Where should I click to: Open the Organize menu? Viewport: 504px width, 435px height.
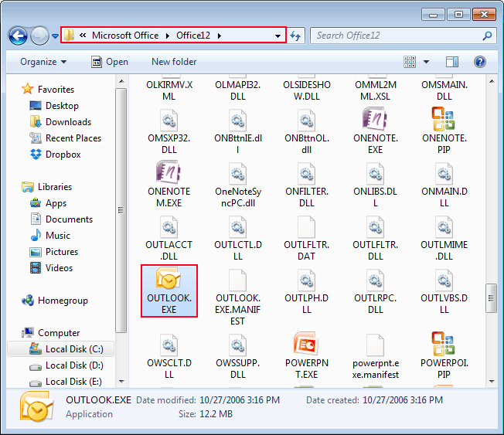(x=43, y=62)
